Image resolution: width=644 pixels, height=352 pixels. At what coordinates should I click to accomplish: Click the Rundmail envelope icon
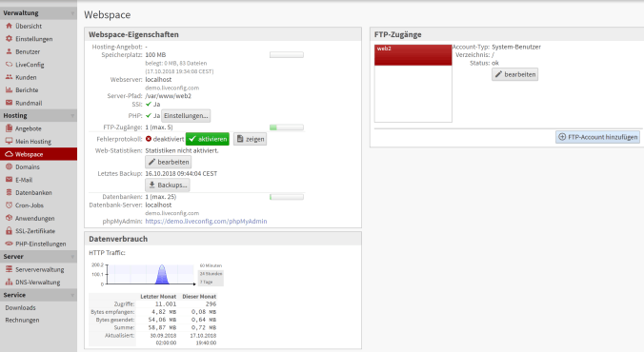tap(9, 103)
